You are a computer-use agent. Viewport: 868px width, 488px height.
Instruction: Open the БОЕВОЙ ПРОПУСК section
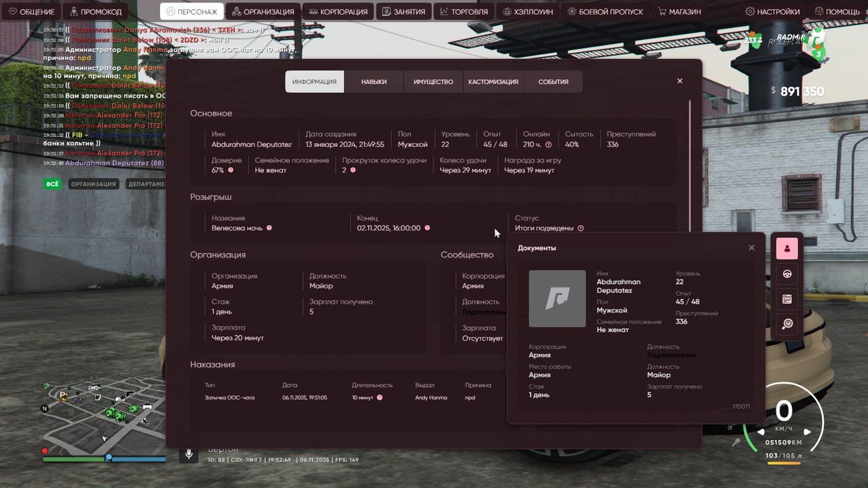[x=605, y=11]
